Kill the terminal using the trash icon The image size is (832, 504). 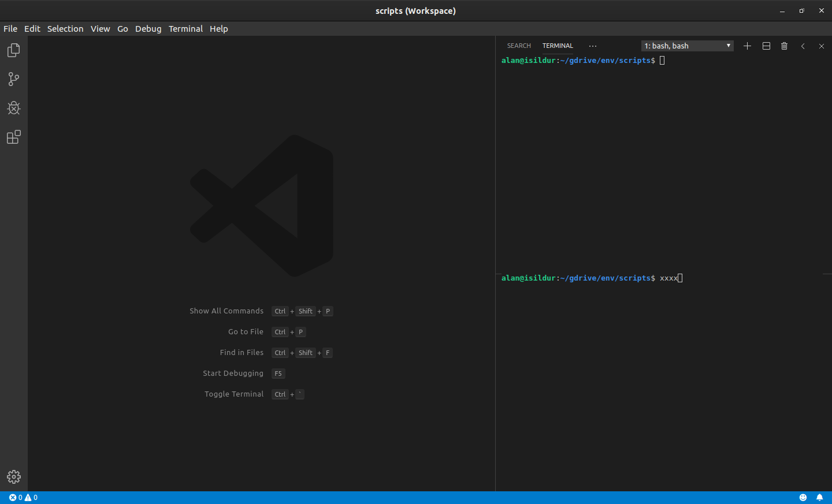(784, 46)
